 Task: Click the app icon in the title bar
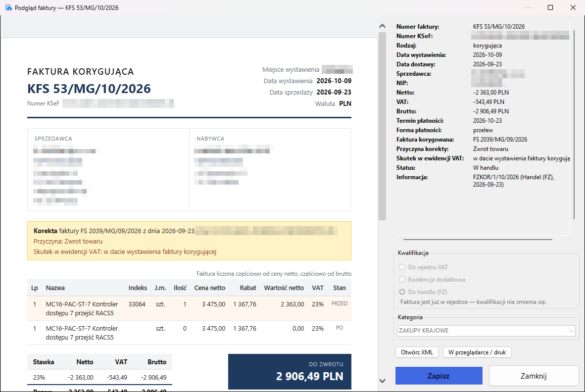(x=8, y=7)
